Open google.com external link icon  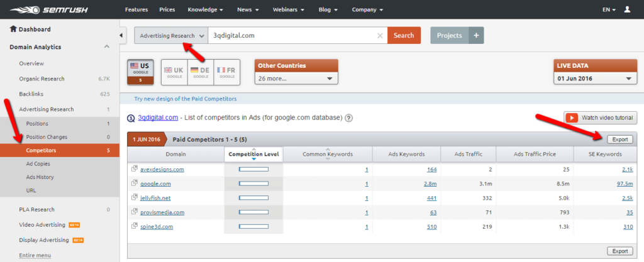pyautogui.click(x=134, y=183)
